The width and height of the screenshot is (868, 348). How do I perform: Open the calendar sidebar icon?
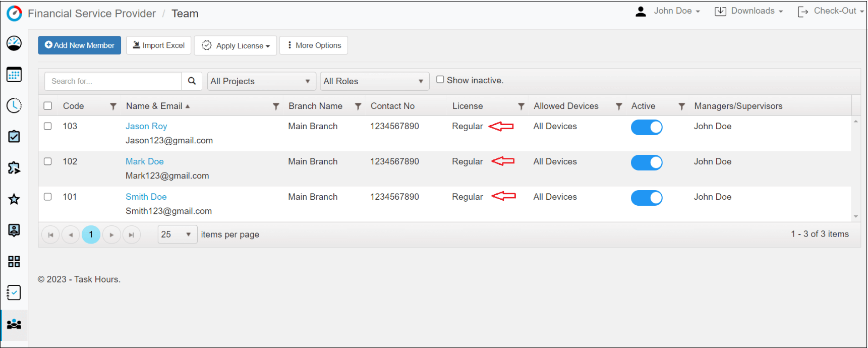[x=14, y=75]
